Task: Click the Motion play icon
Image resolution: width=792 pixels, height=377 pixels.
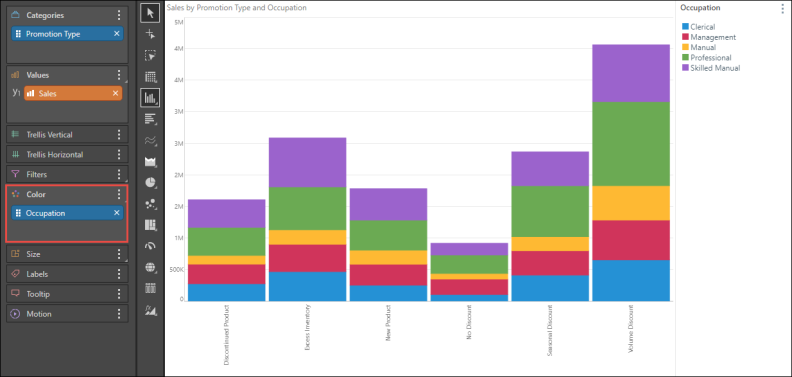Action: click(x=16, y=314)
